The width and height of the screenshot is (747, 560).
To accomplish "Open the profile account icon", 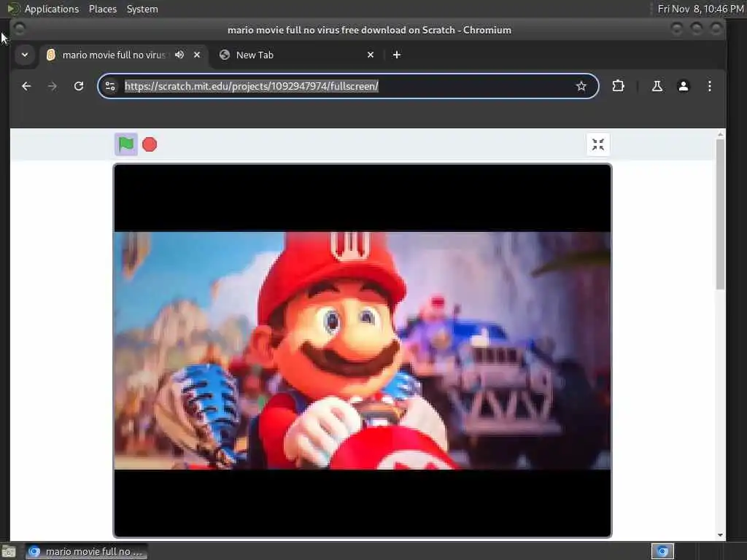I will (683, 86).
